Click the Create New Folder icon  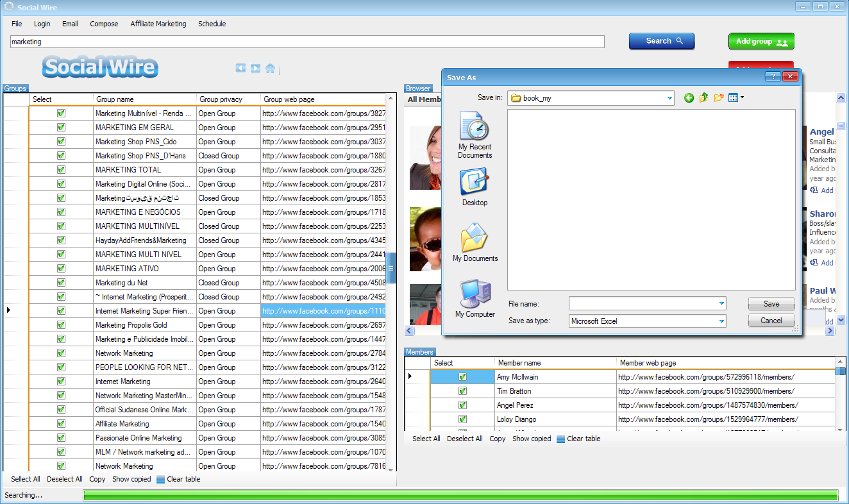click(x=719, y=98)
